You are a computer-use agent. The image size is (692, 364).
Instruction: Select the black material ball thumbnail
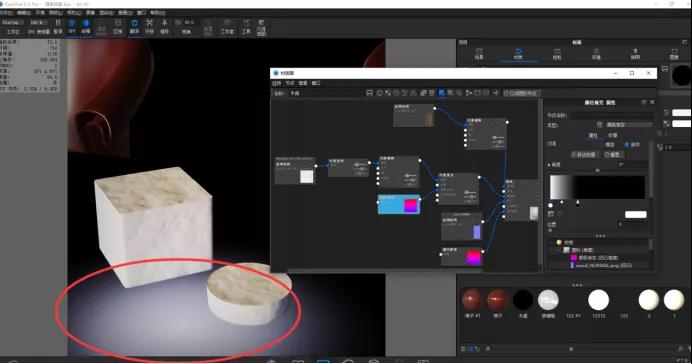(x=523, y=300)
